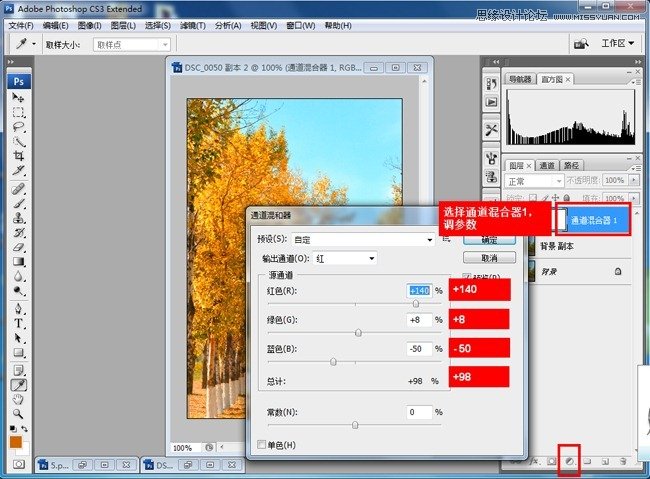
Task: Toggle lock position in Layers panel
Action: pos(555,198)
